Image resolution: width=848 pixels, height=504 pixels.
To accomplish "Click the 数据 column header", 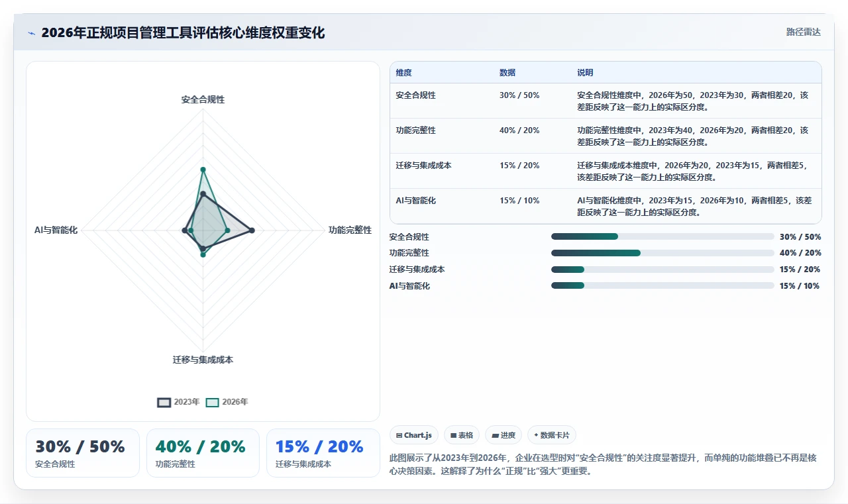I will [507, 73].
